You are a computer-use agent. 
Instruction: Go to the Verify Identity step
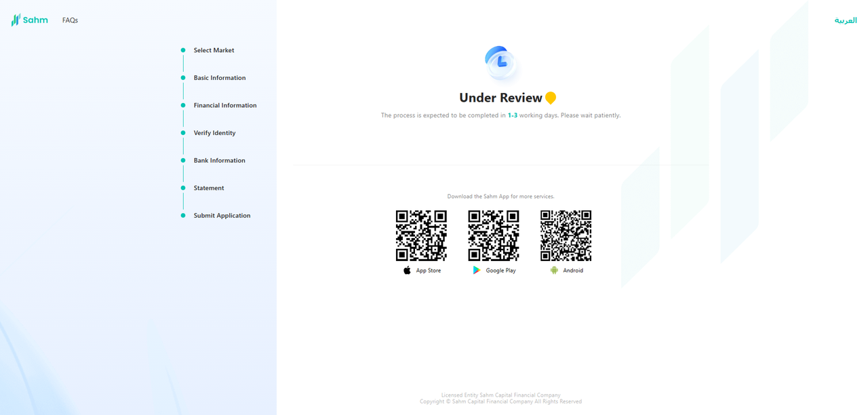[214, 133]
